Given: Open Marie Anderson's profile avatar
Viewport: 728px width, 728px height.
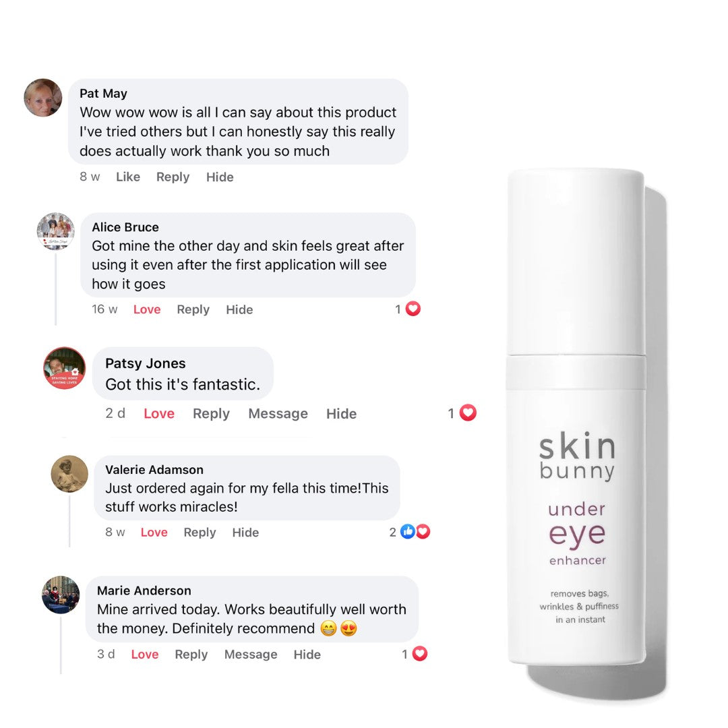Looking at the screenshot, I should 61,595.
